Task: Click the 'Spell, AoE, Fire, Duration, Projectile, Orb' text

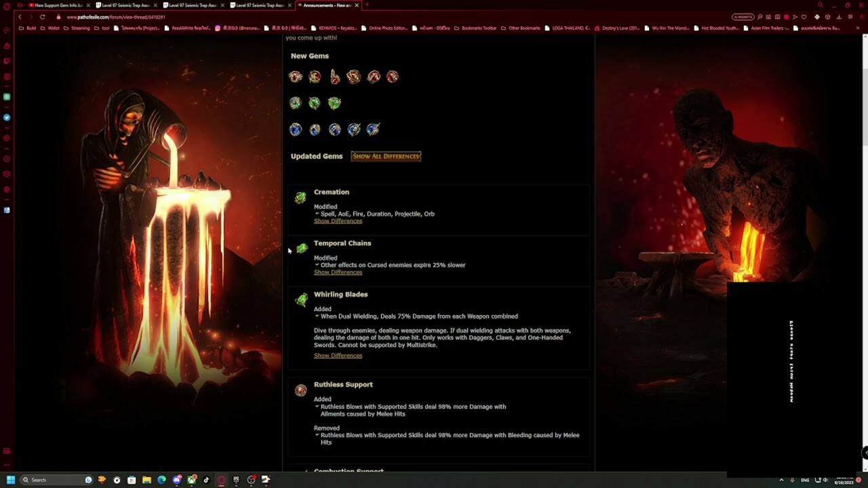Action: tap(378, 214)
